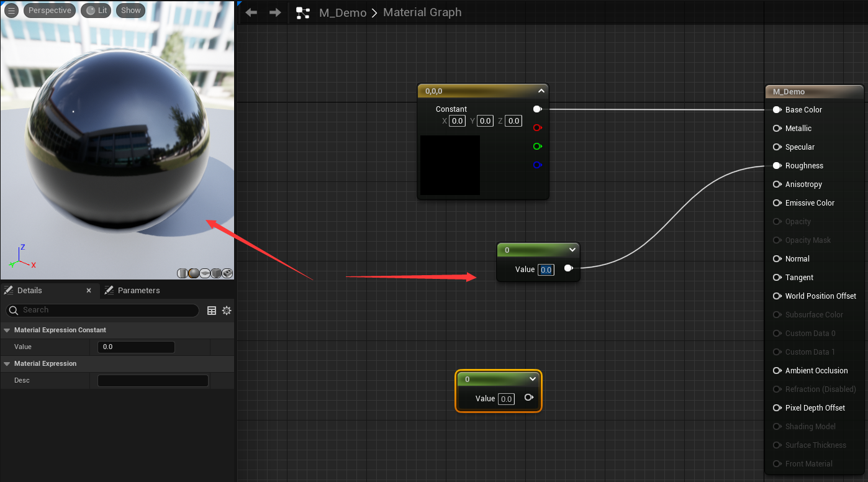Open Details panel settings gear
The image size is (868, 482).
[x=227, y=311]
